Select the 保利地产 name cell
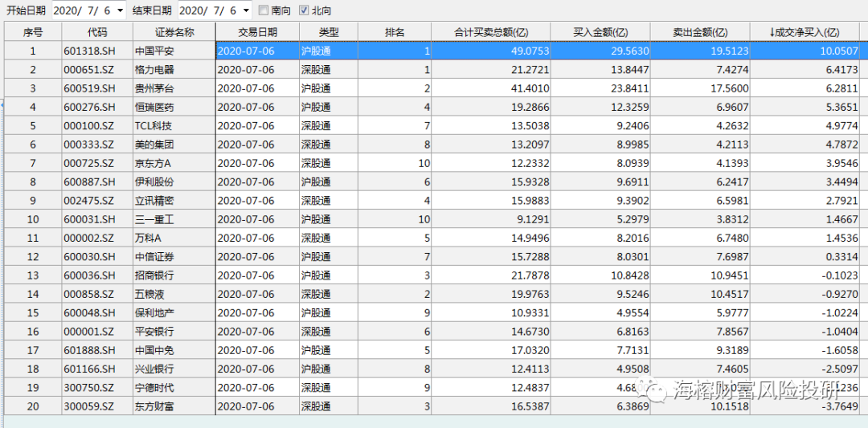The width and height of the screenshot is (868, 428). 174,313
